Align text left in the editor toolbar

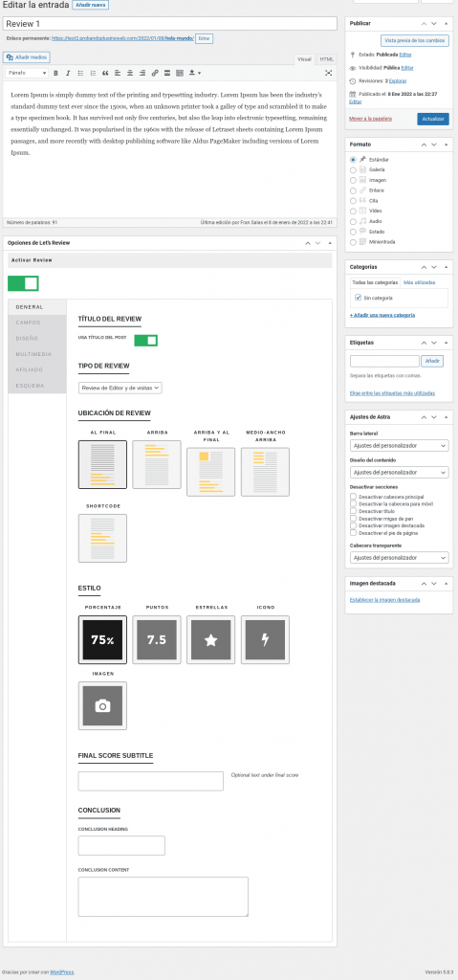coord(118,73)
